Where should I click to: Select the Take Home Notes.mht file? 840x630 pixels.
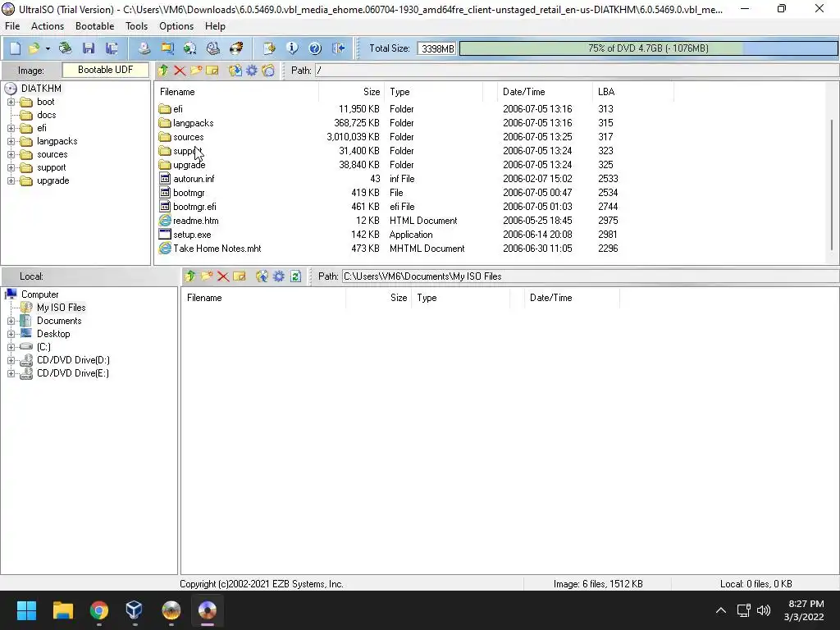[x=217, y=249]
